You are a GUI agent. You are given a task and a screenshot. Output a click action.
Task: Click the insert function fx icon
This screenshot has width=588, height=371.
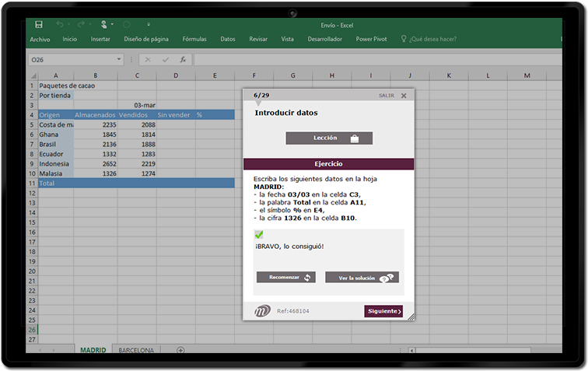pos(183,59)
